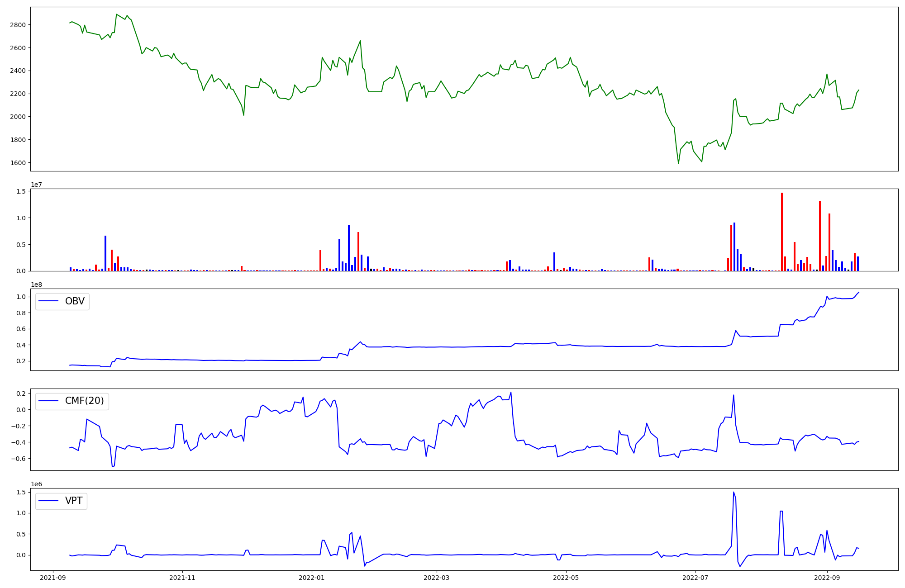Screen dimensions: 905x588
Task: Click the 2021-11 date tick label
Action: pyautogui.click(x=182, y=578)
